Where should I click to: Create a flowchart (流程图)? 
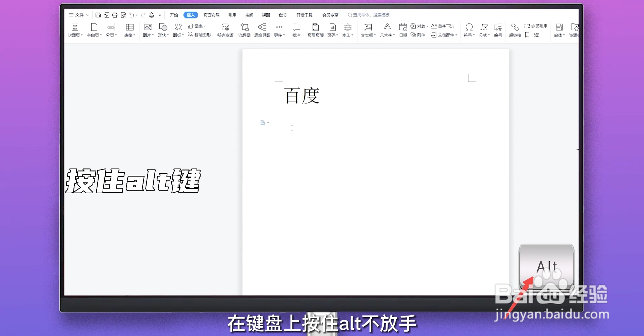[244, 30]
